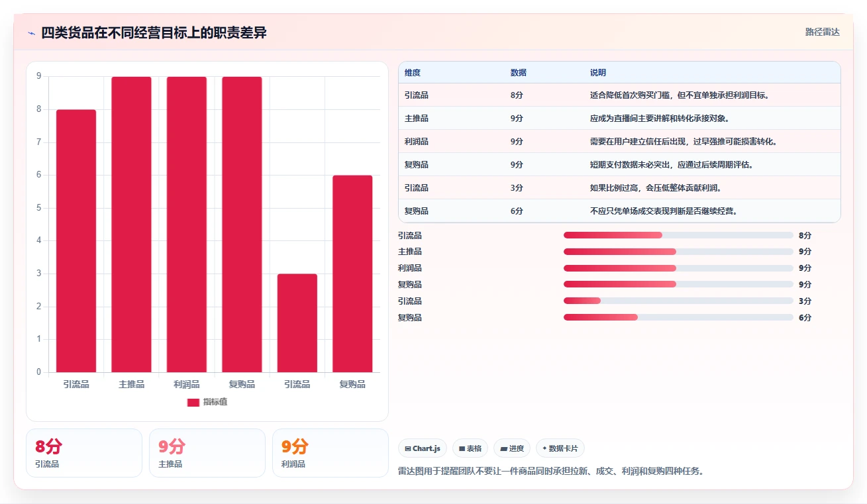Click the 利润品 x-axis label under chart

187,384
